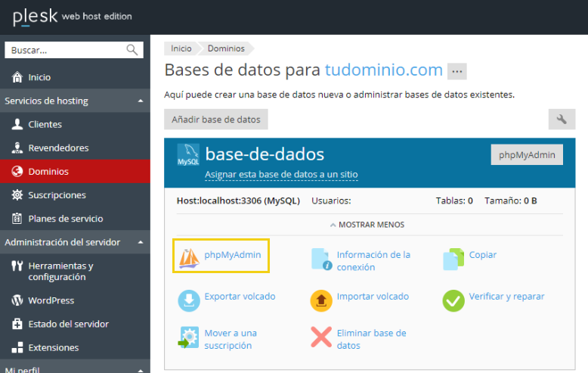Click the search magnifier icon
Viewport: 588px width, 373px height.
132,50
